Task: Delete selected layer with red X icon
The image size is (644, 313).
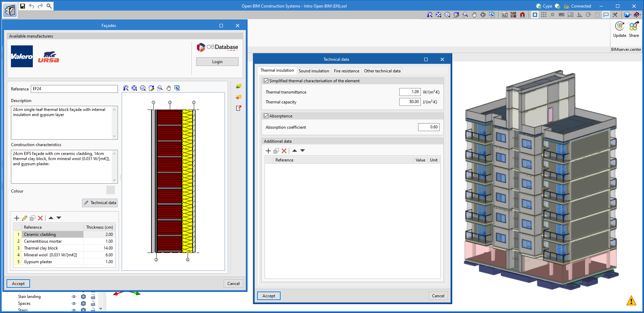Action: pyautogui.click(x=40, y=218)
